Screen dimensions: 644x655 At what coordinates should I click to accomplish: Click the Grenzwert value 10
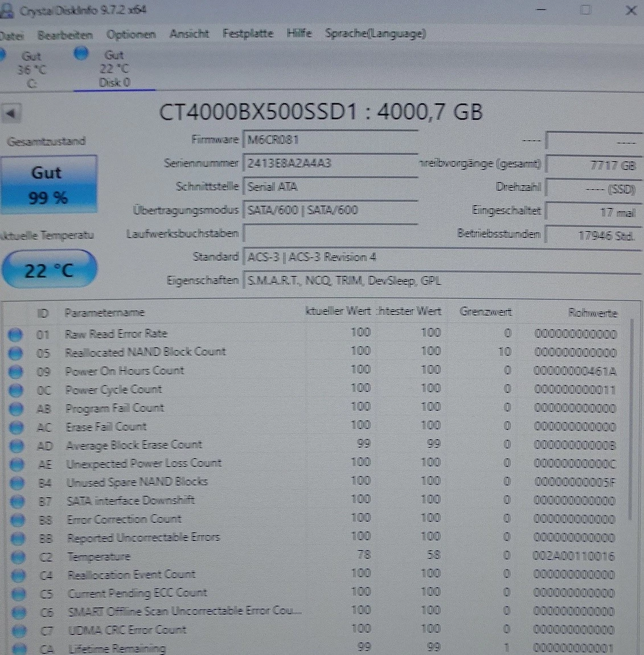504,352
